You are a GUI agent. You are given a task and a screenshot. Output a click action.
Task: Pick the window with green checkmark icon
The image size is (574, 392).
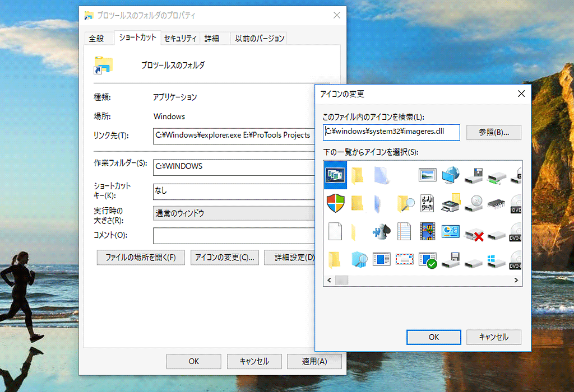[428, 260]
